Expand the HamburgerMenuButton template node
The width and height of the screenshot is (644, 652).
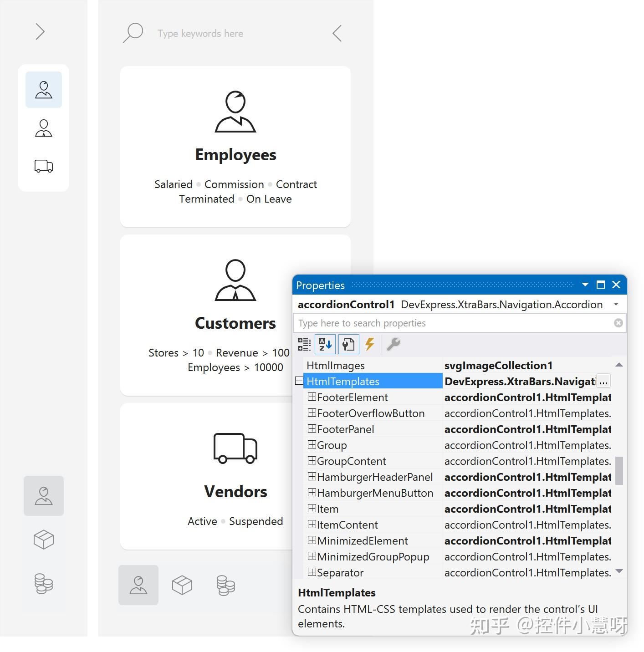(312, 493)
